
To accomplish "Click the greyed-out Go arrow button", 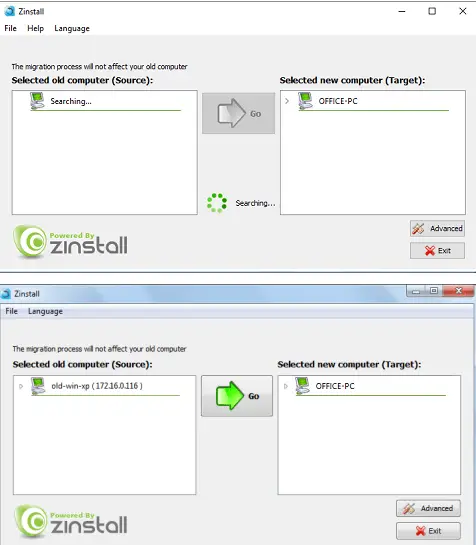I will pos(239,113).
